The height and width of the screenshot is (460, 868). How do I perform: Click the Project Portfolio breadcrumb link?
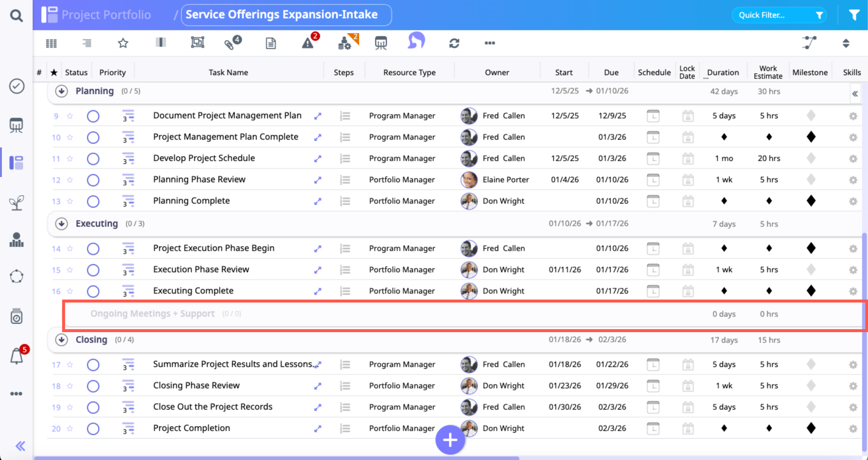click(x=106, y=15)
